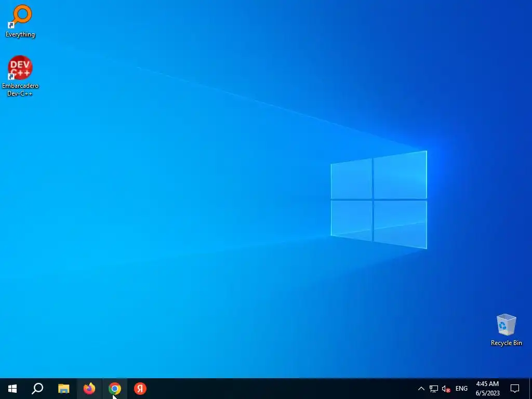Select the Embarcadero Dev-C++ desktop shortcut
Screen dimensions: 532x399
click(x=20, y=76)
